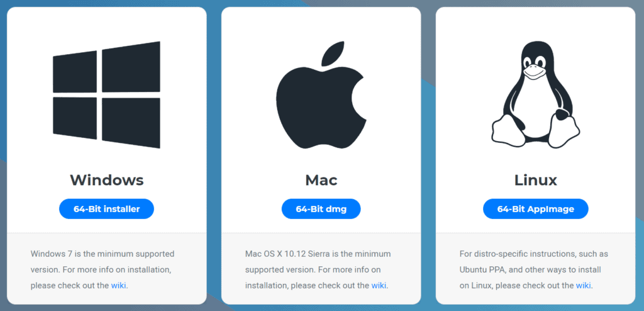Download the Windows 64-Bit installer
This screenshot has width=644, height=311.
pos(106,209)
